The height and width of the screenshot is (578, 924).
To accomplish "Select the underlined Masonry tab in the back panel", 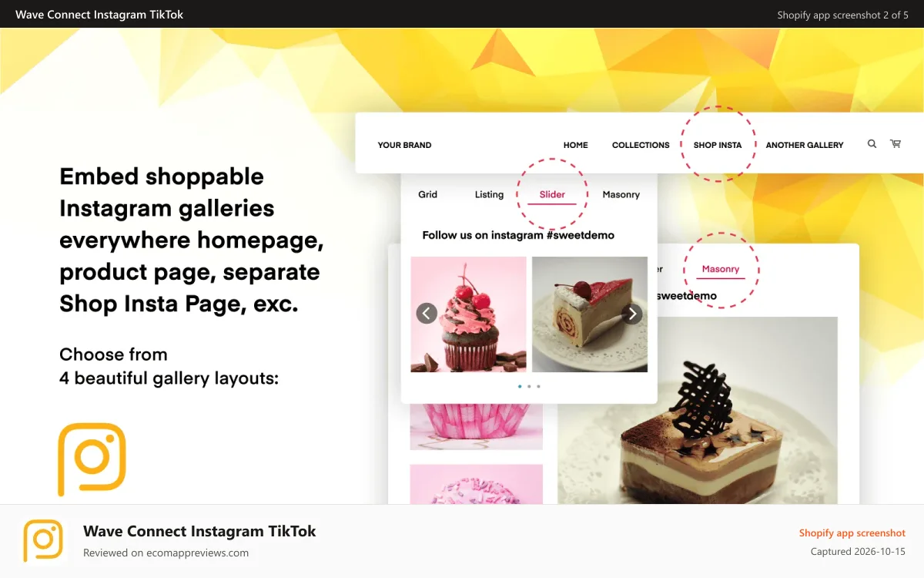I will pos(721,270).
